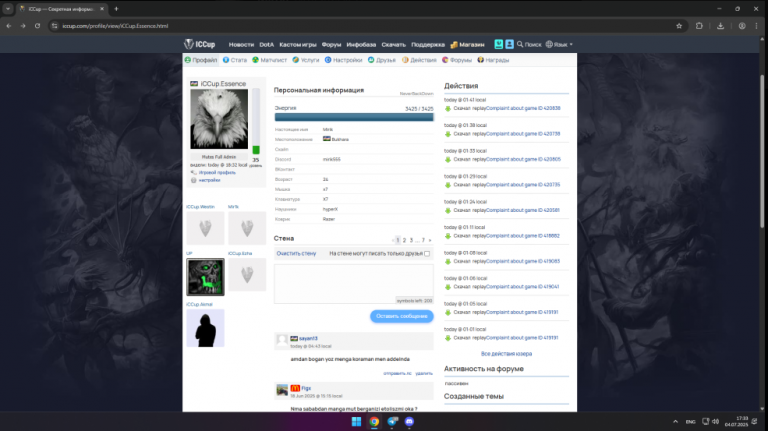
Task: Open a new browser tab with plus button
Action: pos(116,9)
